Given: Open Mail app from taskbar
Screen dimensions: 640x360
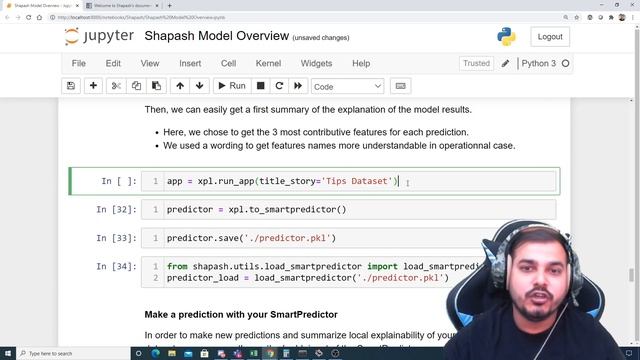Looking at the screenshot, I should [188, 353].
